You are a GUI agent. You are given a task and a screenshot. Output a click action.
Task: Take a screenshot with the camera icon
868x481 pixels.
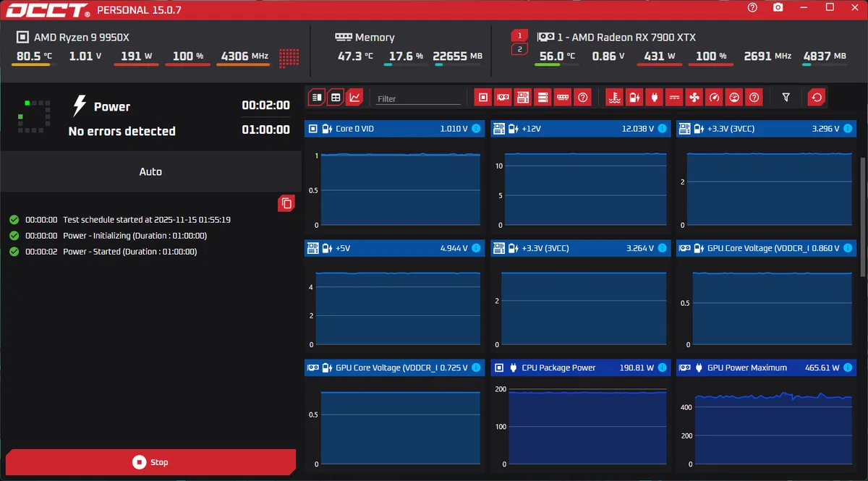coord(778,7)
